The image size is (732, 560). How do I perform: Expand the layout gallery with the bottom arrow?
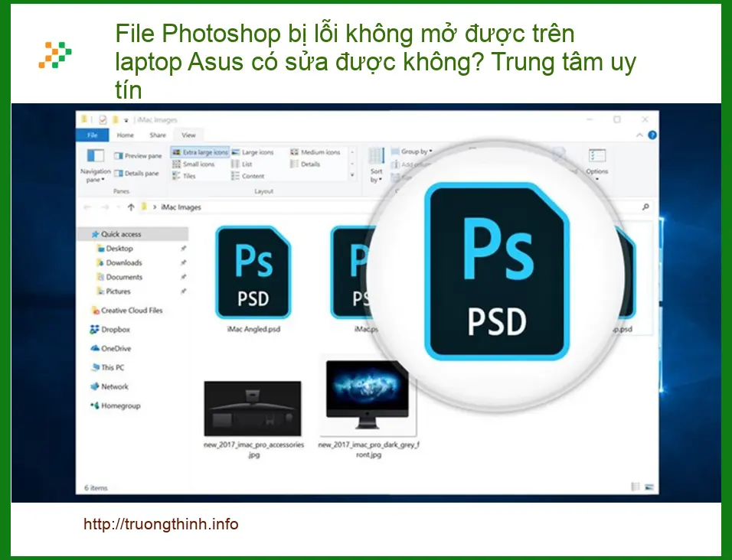(352, 176)
